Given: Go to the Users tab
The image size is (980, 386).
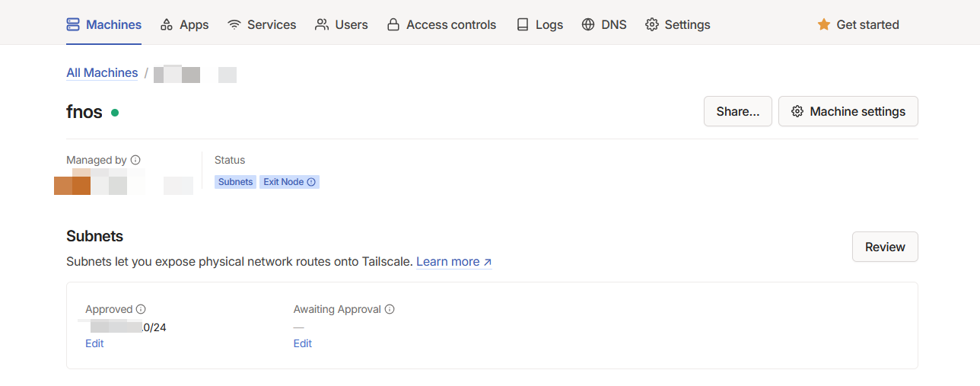Looking at the screenshot, I should tap(342, 24).
